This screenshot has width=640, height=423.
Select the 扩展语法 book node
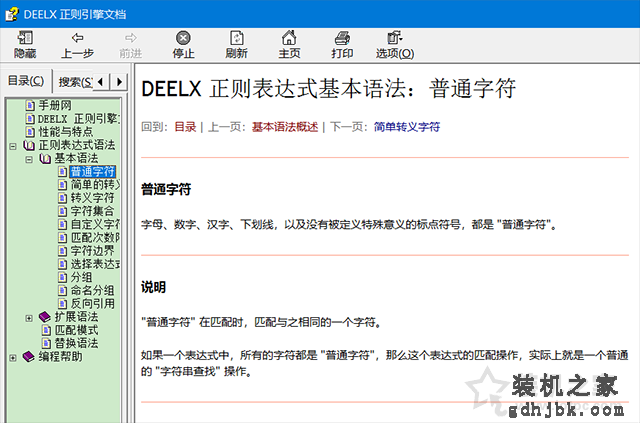click(76, 317)
